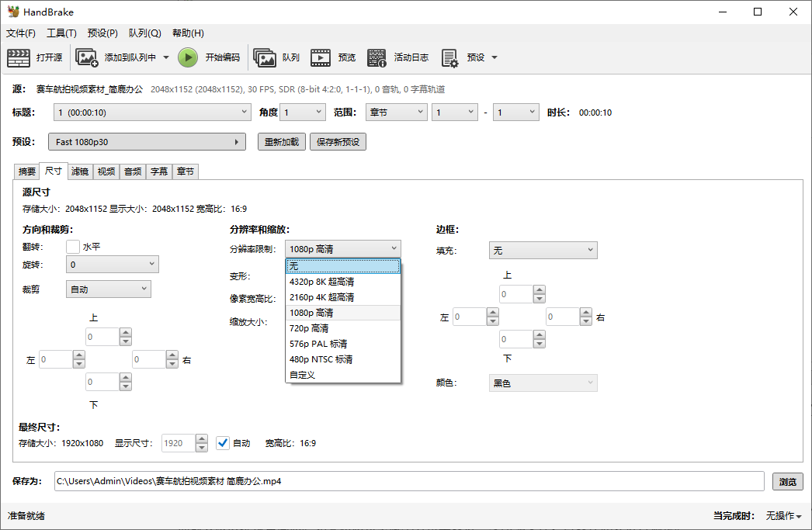Open the 颜色 border color dropdown
The image size is (812, 530).
pos(543,383)
